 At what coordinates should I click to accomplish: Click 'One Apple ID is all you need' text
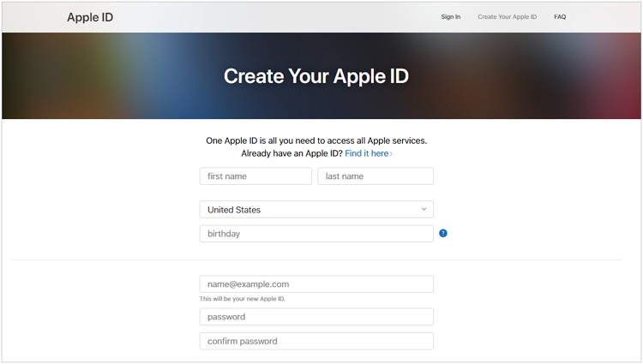point(316,140)
